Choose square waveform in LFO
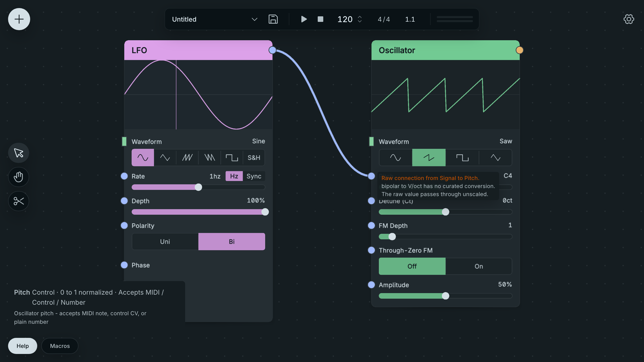 [x=232, y=158]
